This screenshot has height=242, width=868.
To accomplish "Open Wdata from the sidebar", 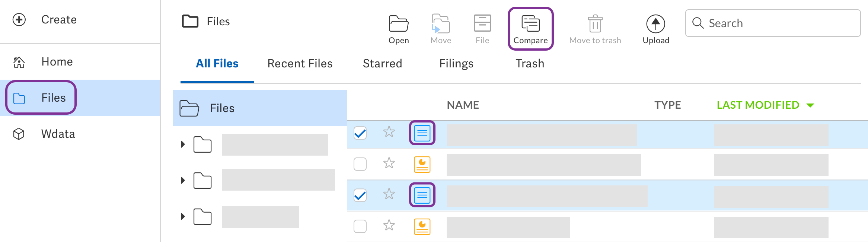I will [58, 134].
